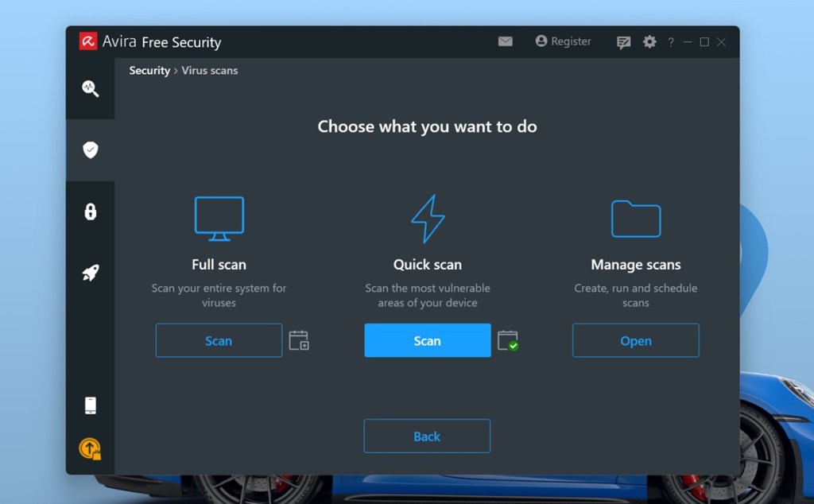814x504 pixels.
Task: Click the Full scan monitor icon
Action: 219,219
